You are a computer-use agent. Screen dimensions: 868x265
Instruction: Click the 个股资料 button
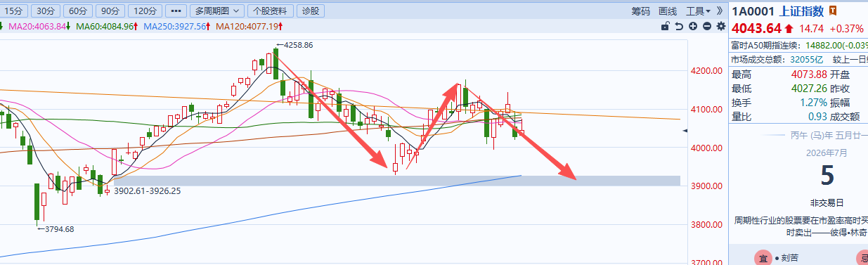pyautogui.click(x=270, y=11)
